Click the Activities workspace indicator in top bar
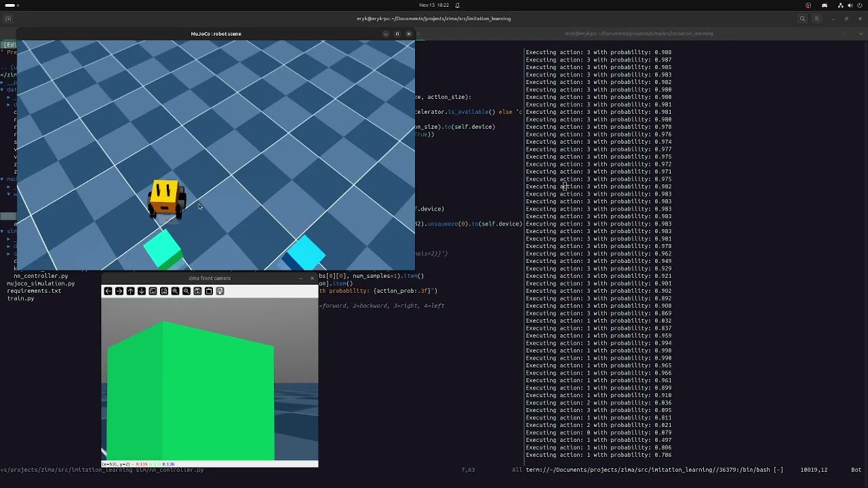 pos(11,5)
